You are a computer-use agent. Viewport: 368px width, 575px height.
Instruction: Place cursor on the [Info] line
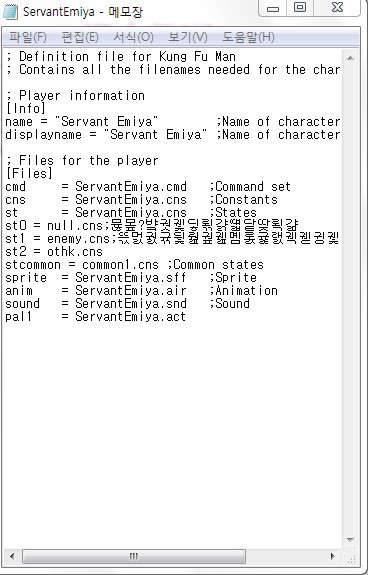point(26,109)
